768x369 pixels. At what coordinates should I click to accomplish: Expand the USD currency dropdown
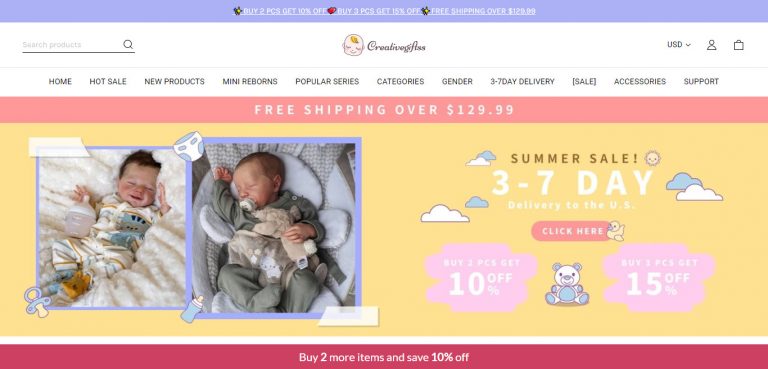click(678, 45)
